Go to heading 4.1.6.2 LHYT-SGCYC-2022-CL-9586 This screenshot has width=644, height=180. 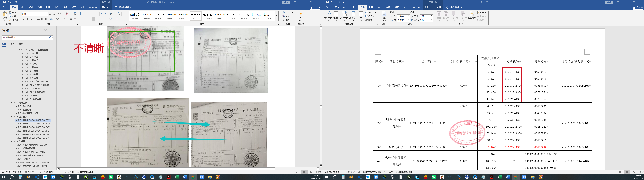click(x=33, y=124)
